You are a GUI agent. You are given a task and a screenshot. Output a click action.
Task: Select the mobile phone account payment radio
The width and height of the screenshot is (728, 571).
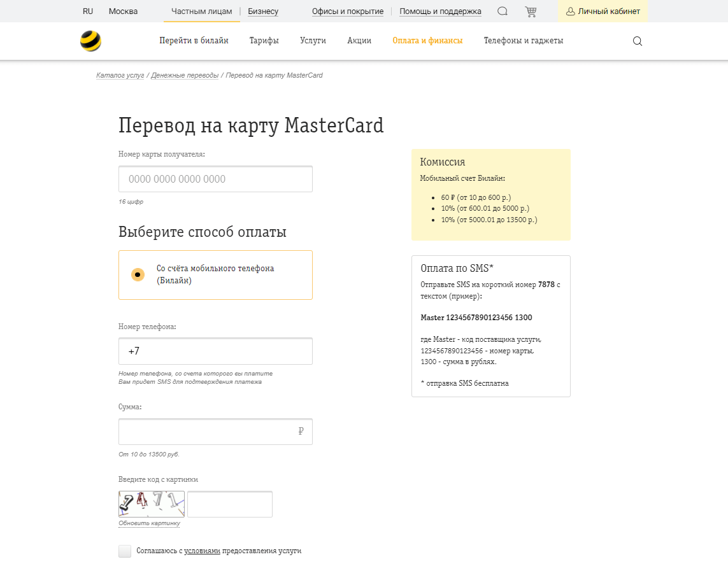pyautogui.click(x=138, y=274)
